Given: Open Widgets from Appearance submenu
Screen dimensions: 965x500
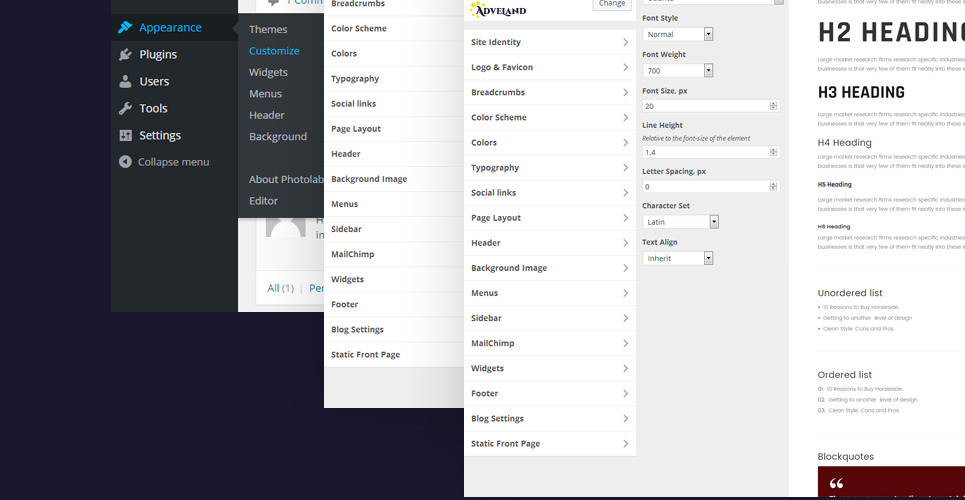Looking at the screenshot, I should pyautogui.click(x=268, y=73).
